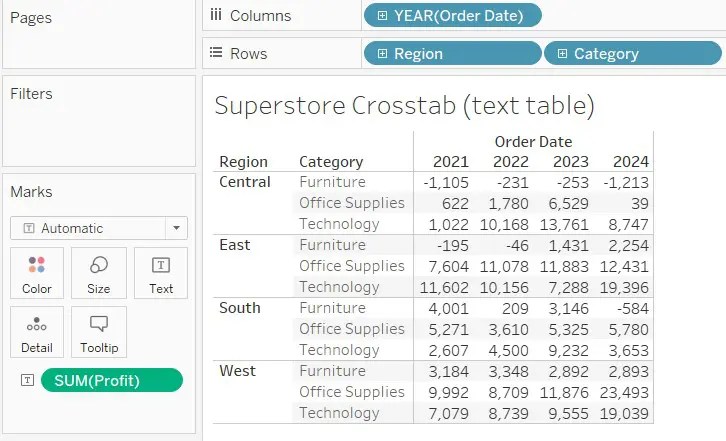The width and height of the screenshot is (726, 441).
Task: Select the 2024 column header
Action: click(631, 162)
